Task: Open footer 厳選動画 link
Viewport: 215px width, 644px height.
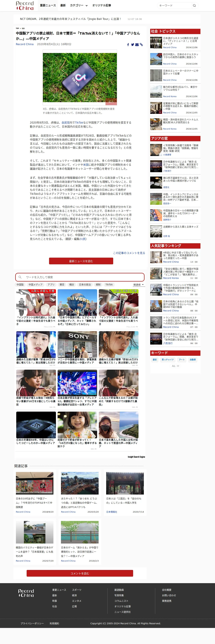Action: pyautogui.click(x=119, y=590)
